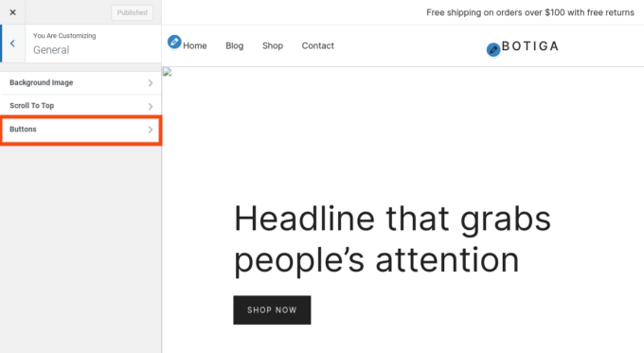Open the Blog menu link
Image resolution: width=644 pixels, height=353 pixels.
(235, 45)
